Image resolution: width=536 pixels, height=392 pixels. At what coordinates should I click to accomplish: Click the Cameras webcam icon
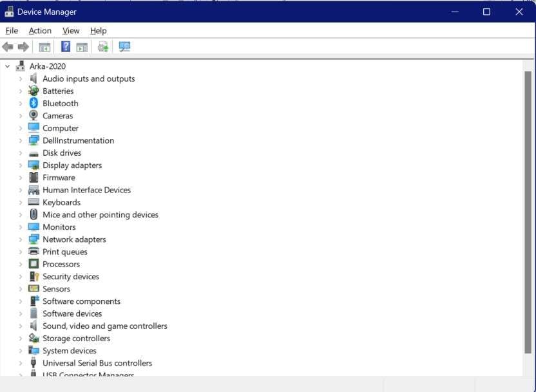coord(33,115)
